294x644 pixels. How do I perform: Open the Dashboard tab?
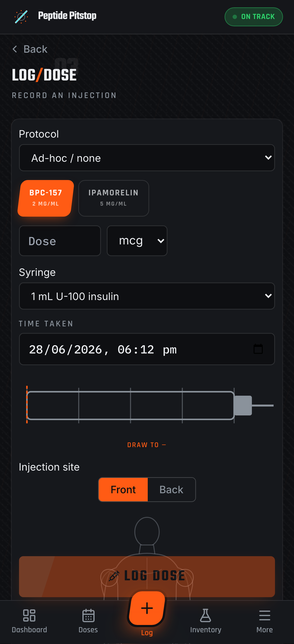[29, 621]
